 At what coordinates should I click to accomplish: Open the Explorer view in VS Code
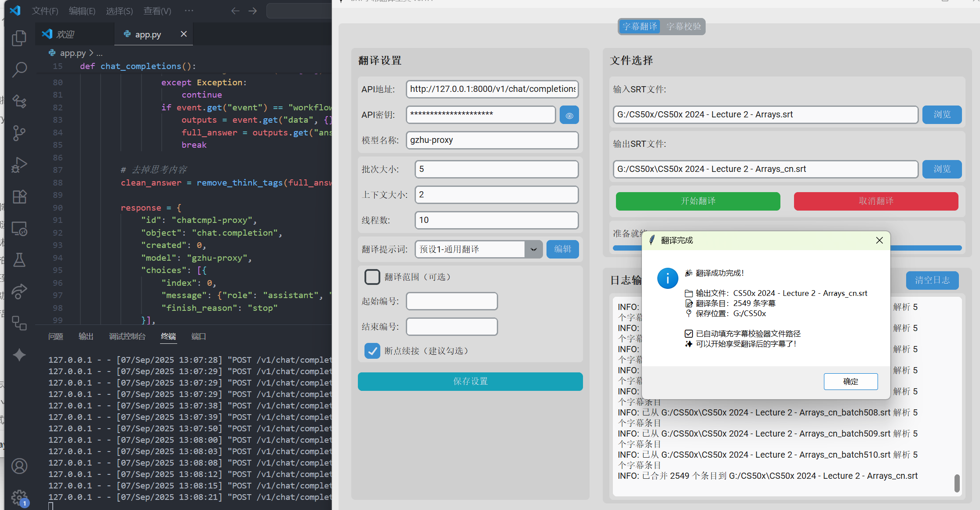click(x=19, y=38)
